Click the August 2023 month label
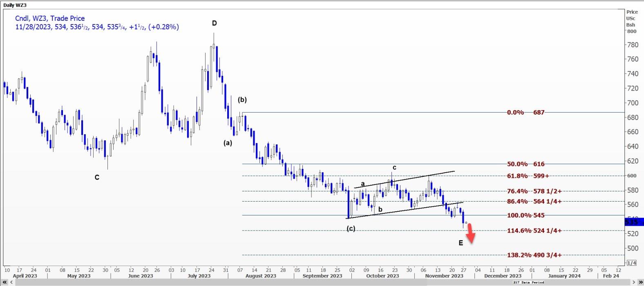This screenshot has height=286, width=644. pyautogui.click(x=261, y=276)
